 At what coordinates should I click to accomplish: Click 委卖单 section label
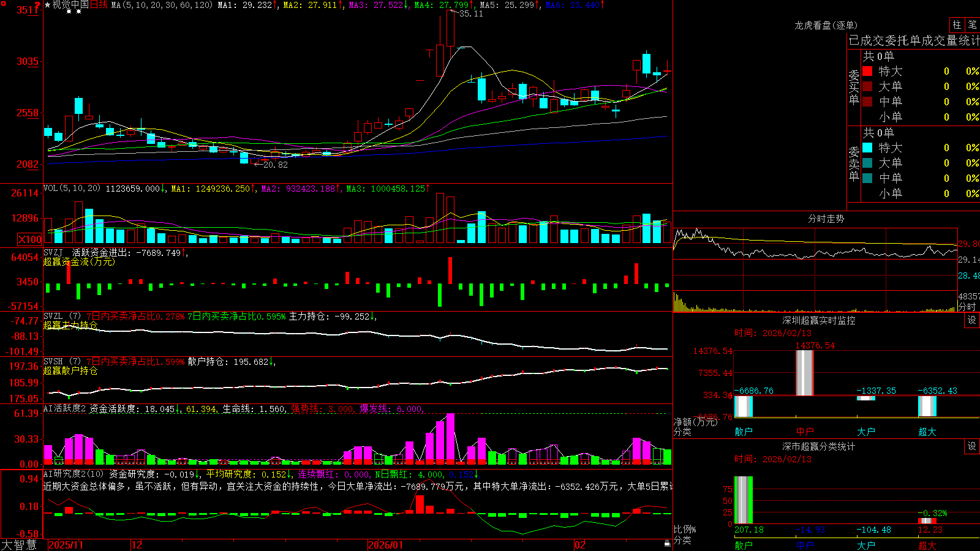pos(854,164)
